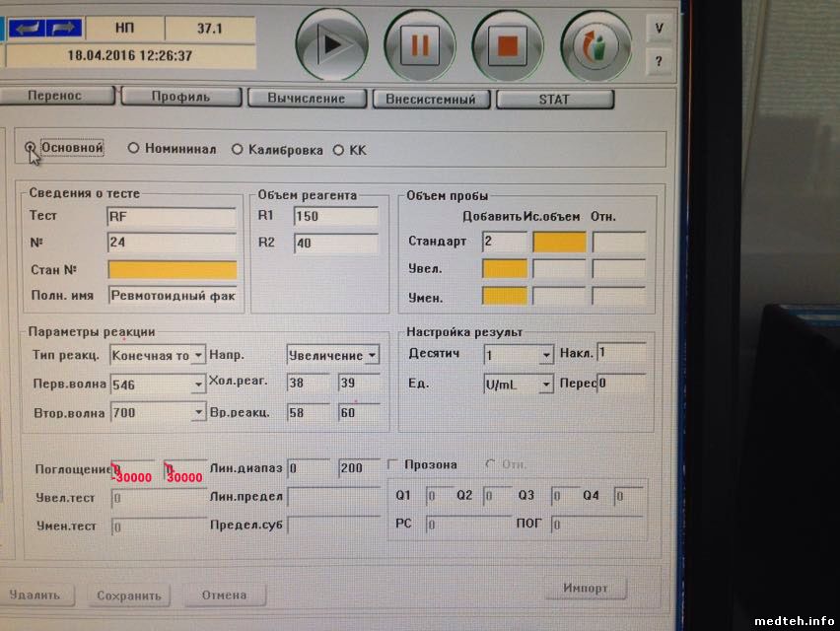
Task: Expand the Тип реакц. dropdown
Action: coord(198,355)
